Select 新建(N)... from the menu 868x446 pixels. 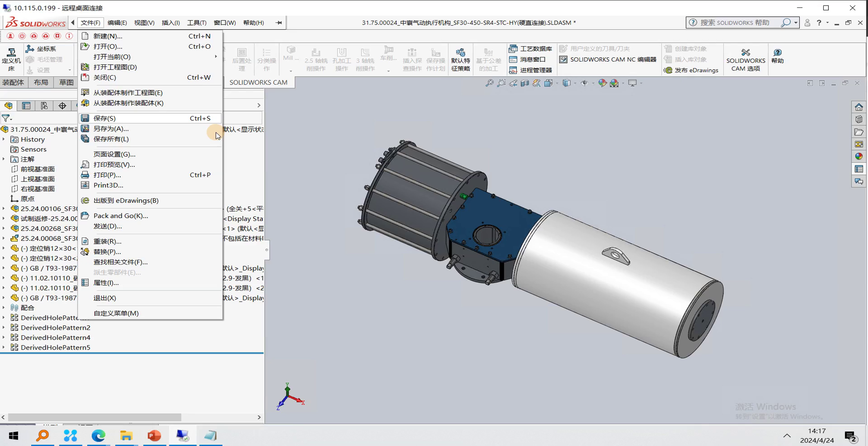(150, 36)
